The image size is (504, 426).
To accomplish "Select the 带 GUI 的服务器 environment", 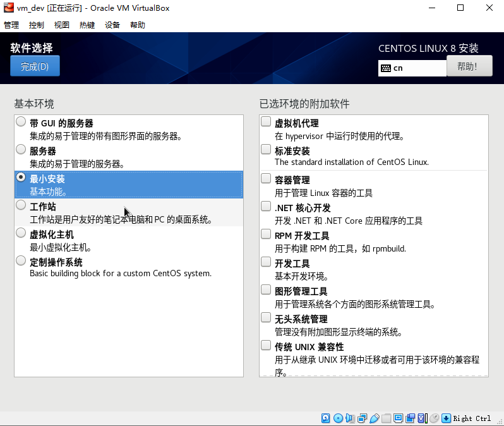I will coord(21,121).
